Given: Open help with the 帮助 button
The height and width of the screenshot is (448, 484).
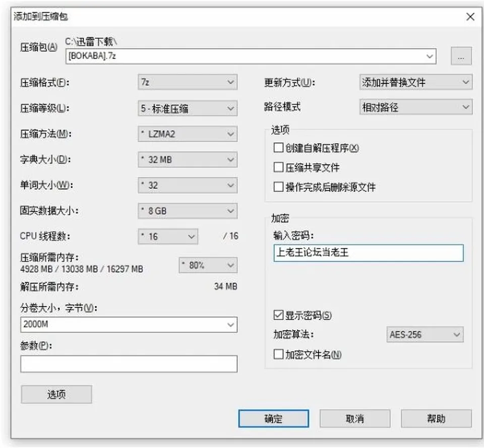Looking at the screenshot, I should [x=436, y=419].
